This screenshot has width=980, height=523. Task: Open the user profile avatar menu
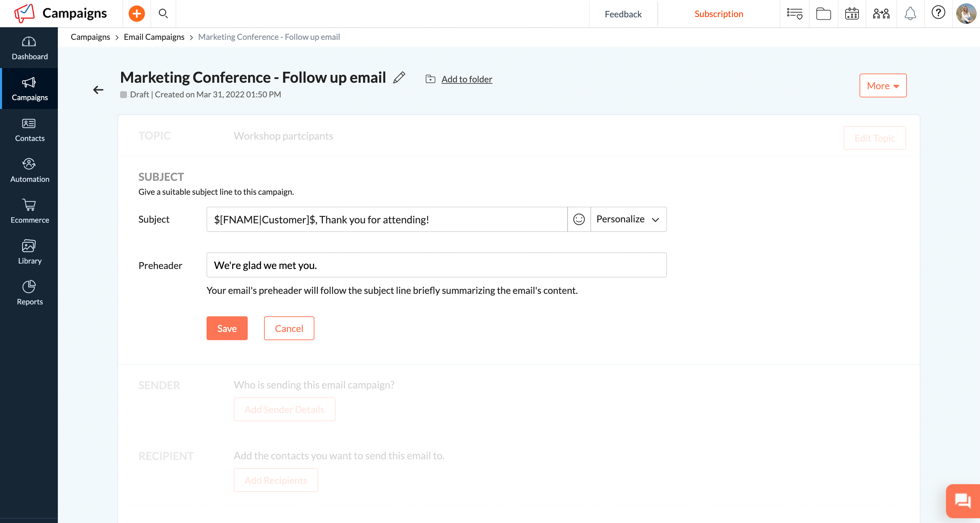[966, 14]
